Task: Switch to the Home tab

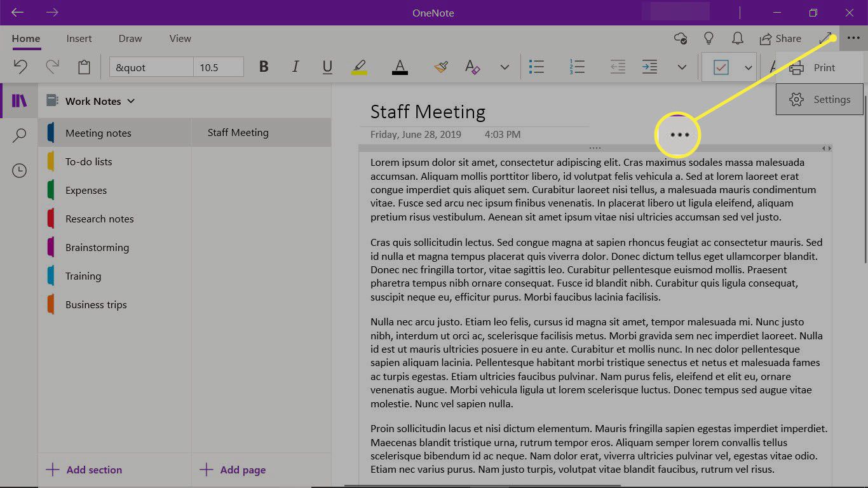Action: 26,39
